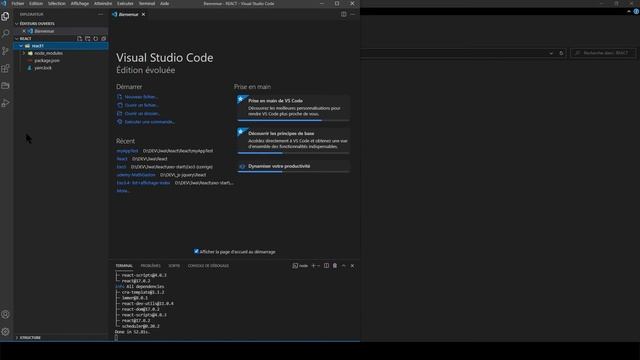Image resolution: width=640 pixels, height=360 pixels.
Task: Open the Accounts menu icon
Action: click(5, 314)
